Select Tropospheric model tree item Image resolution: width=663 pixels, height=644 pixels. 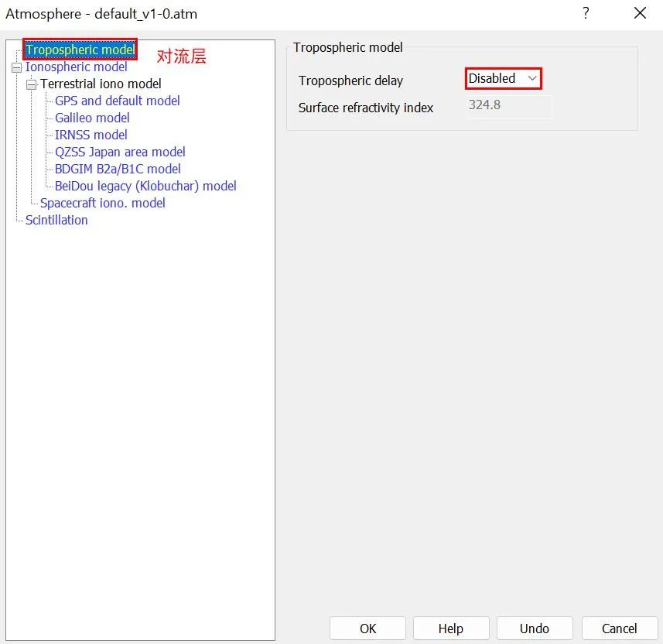pos(80,50)
